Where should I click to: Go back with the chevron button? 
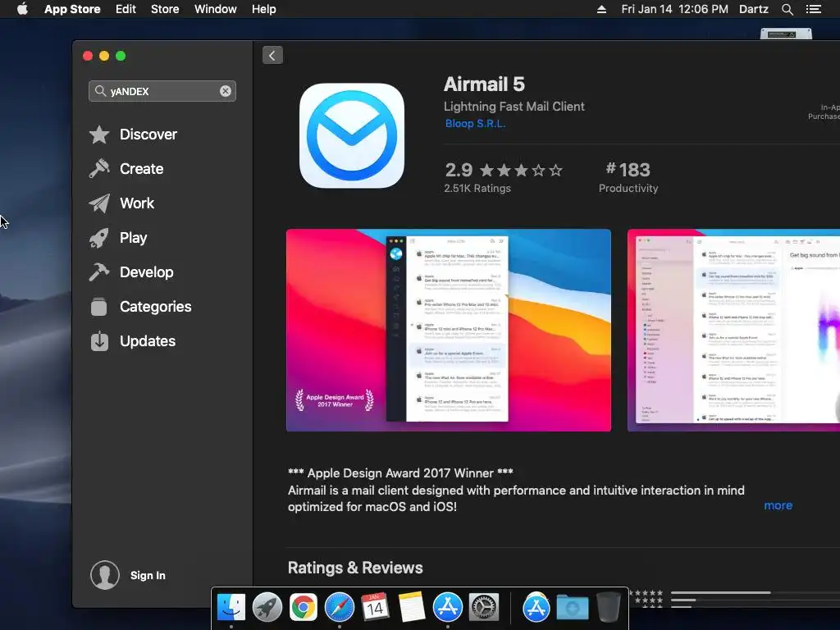click(272, 56)
